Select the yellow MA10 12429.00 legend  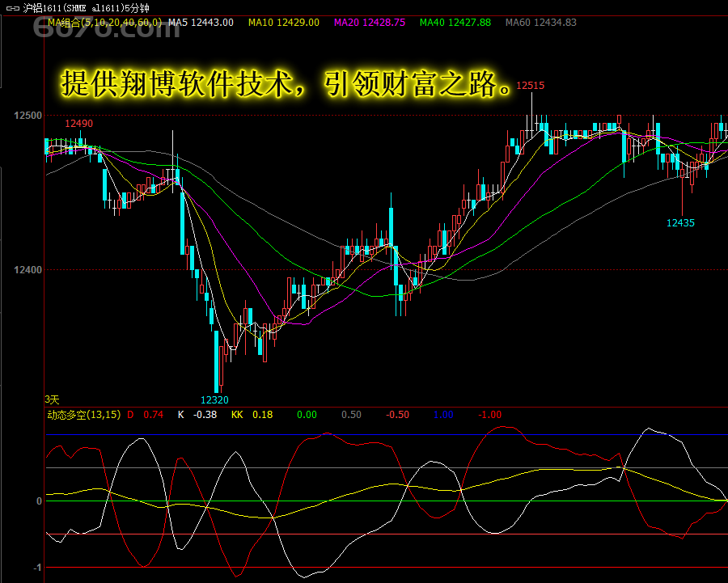click(283, 23)
